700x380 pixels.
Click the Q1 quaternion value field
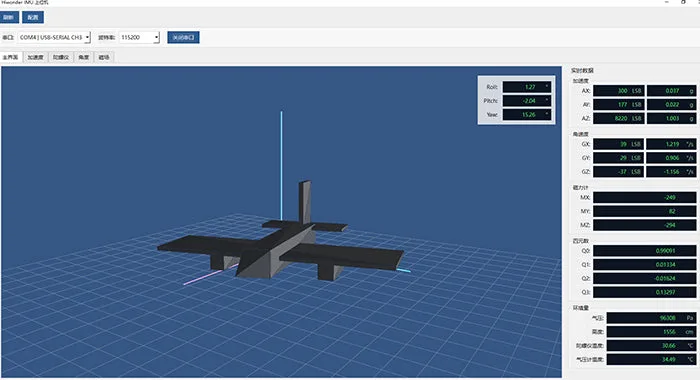(x=645, y=265)
